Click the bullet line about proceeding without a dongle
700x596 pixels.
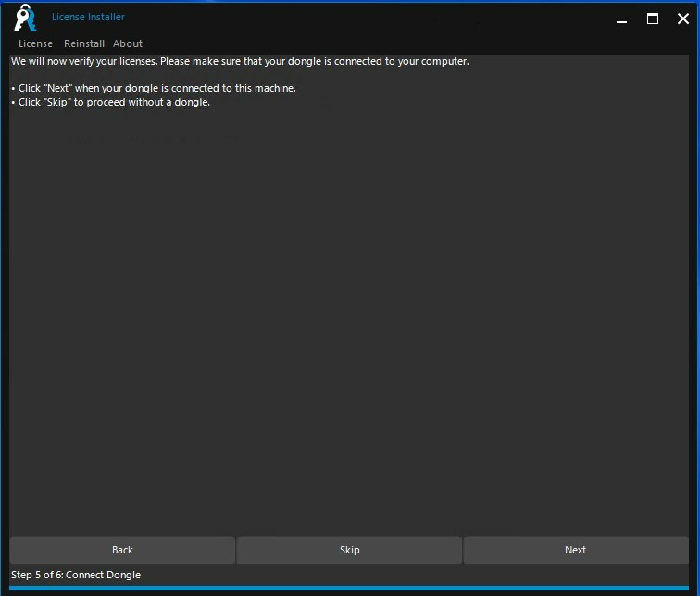[x=114, y=102]
